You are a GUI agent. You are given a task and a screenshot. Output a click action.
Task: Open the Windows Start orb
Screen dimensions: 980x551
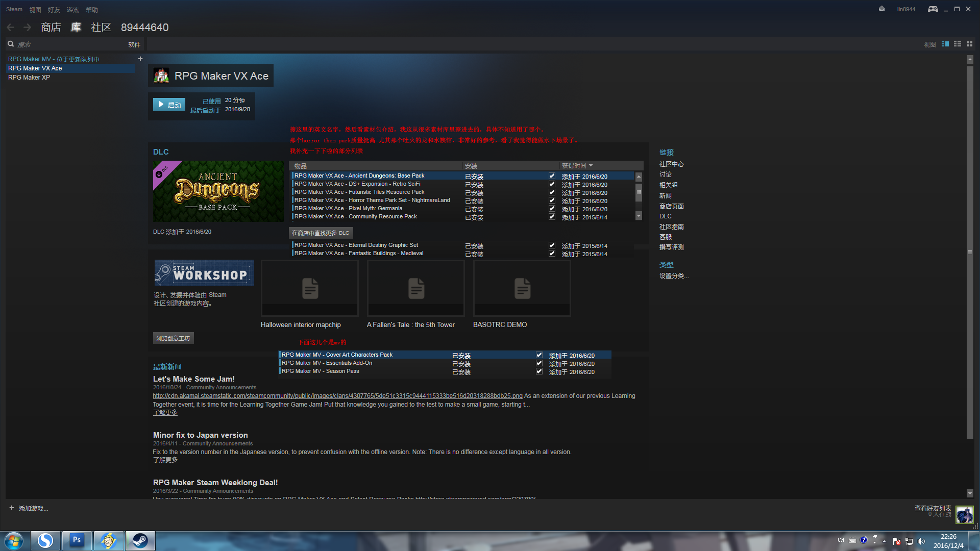[x=14, y=541]
